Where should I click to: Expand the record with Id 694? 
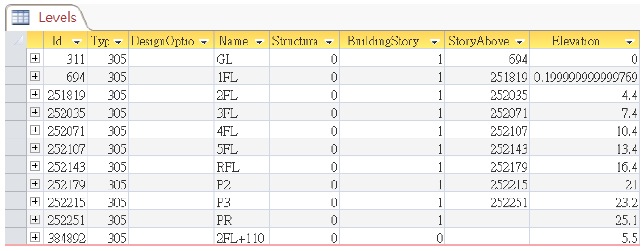[x=35, y=76]
